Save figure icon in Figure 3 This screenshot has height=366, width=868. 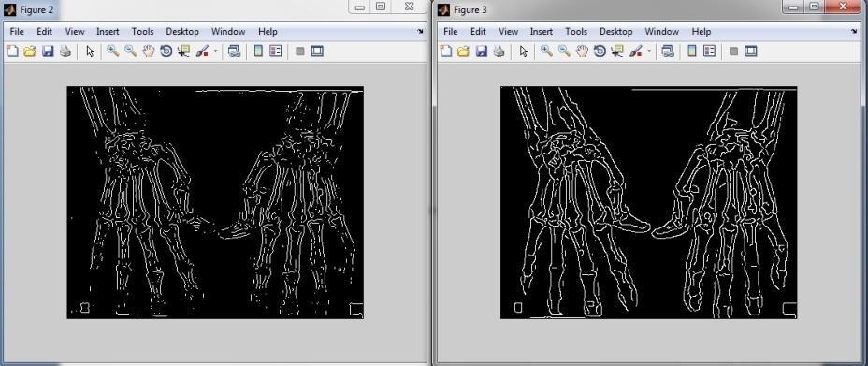click(x=482, y=51)
